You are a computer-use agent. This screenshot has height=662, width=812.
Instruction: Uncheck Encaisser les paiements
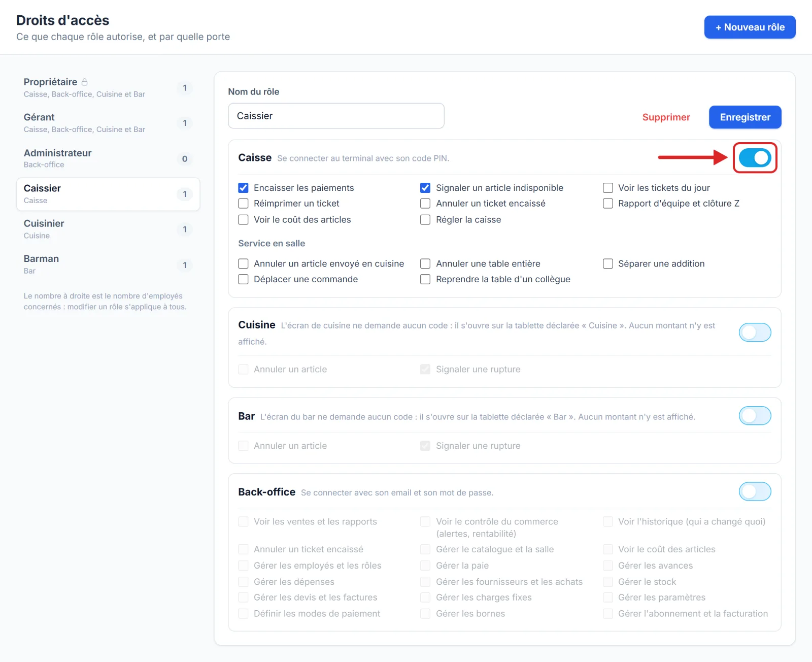(x=244, y=188)
